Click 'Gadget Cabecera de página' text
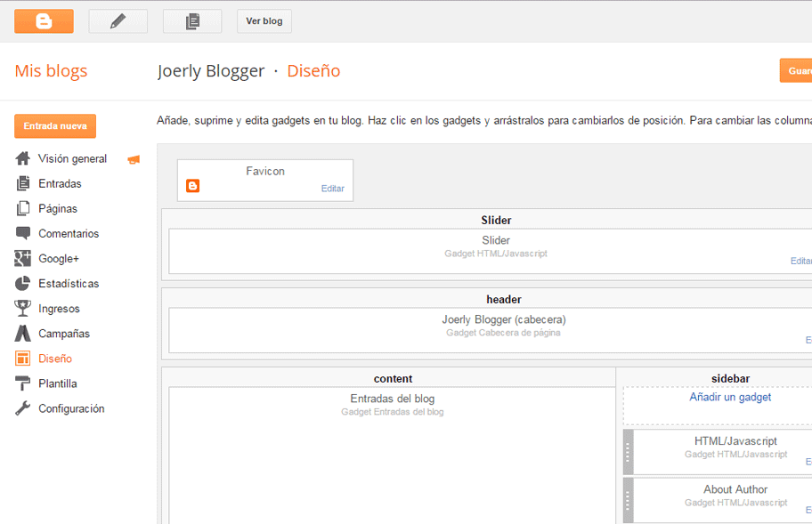Screen dimensions: 812x524 click(x=503, y=333)
